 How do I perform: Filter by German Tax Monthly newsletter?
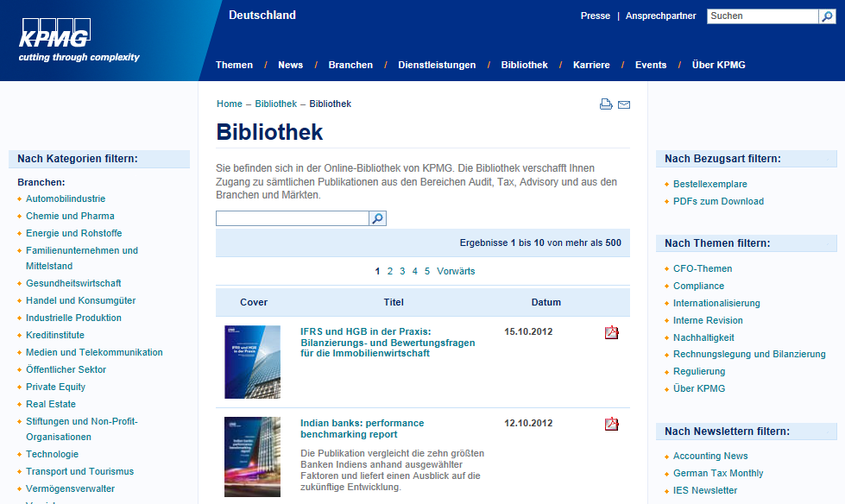(x=718, y=473)
